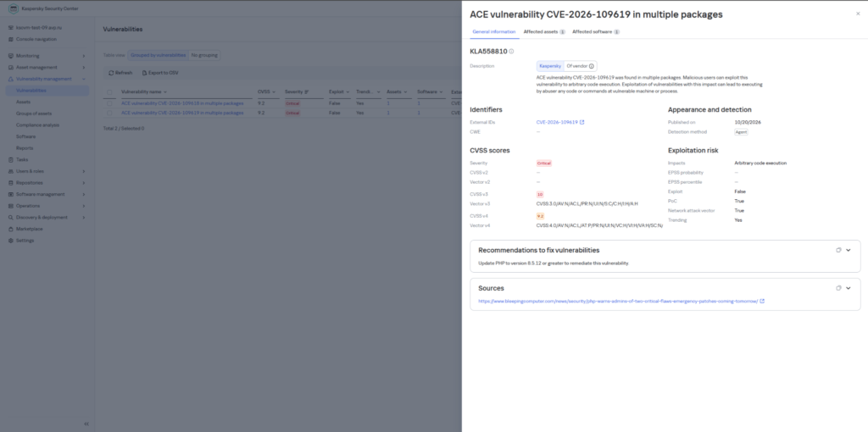Click the Discovery & deployment sidebar icon
The image size is (868, 432).
(11, 218)
